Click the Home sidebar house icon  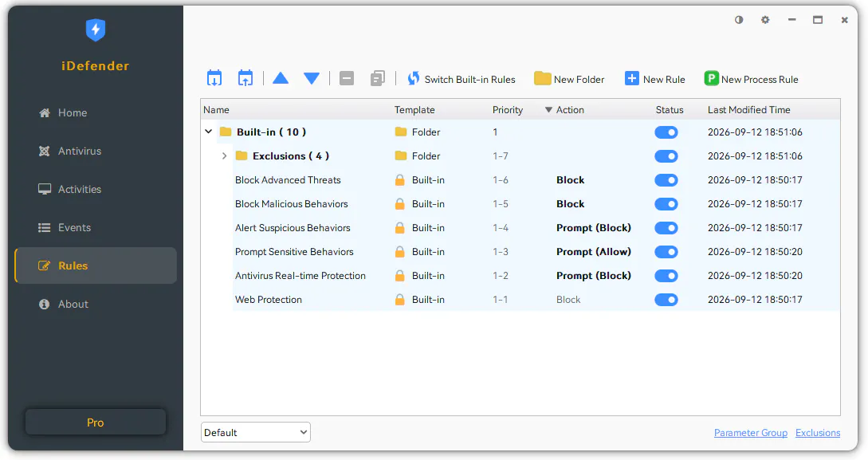[x=45, y=113]
